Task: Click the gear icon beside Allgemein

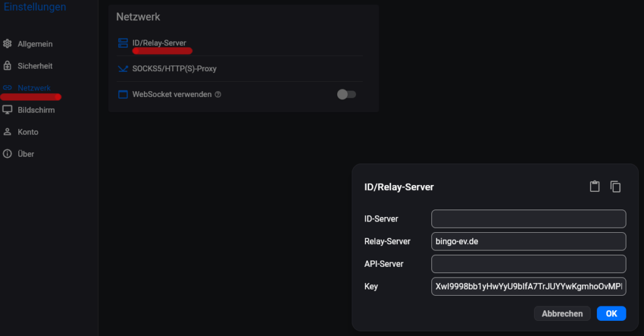Action: (x=8, y=44)
